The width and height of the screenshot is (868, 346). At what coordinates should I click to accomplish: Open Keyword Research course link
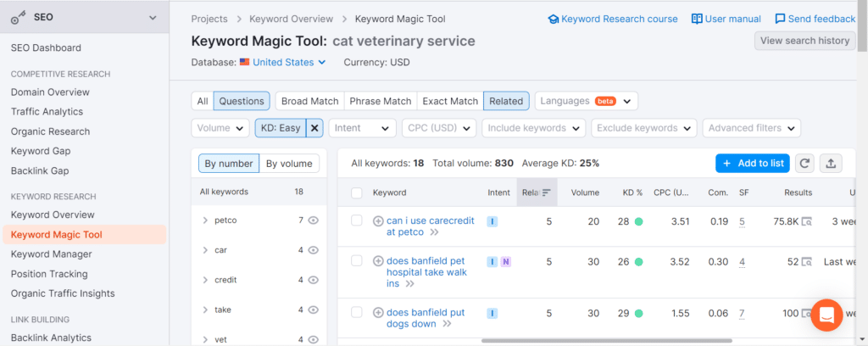620,19
